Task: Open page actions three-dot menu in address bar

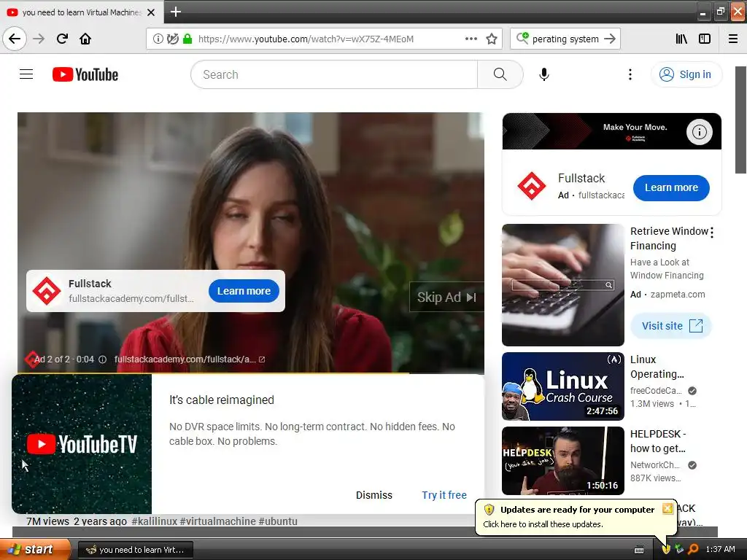Action: 471,39
